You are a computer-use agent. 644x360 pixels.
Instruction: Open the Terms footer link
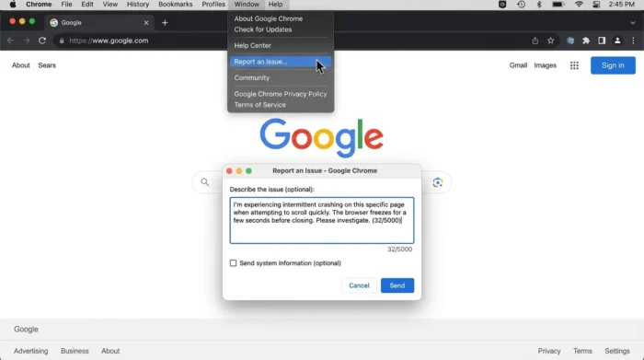tap(582, 351)
